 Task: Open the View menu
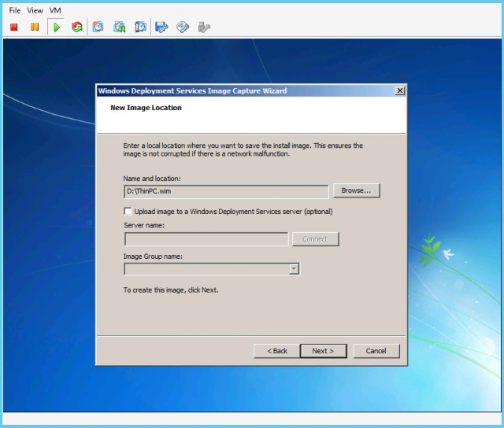click(35, 10)
